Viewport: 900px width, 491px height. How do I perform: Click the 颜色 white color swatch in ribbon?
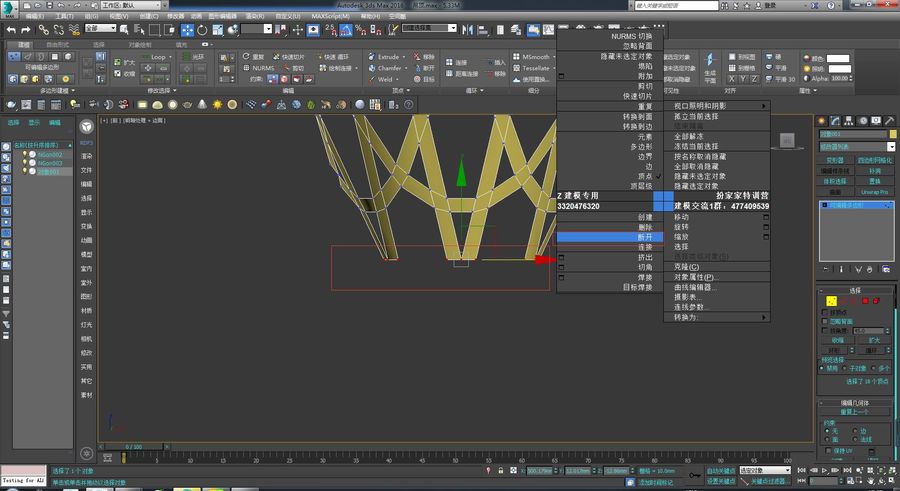coord(837,58)
